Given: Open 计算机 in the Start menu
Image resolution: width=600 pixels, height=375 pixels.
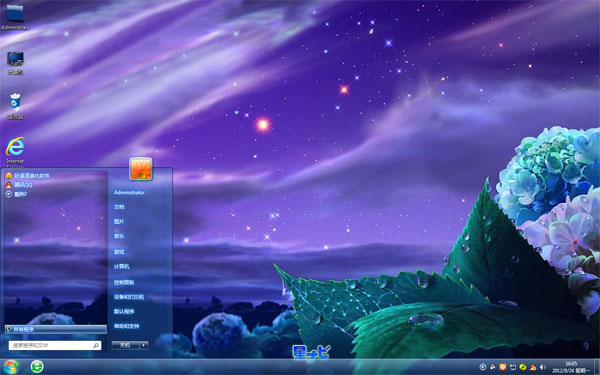Looking at the screenshot, I should coord(121,266).
